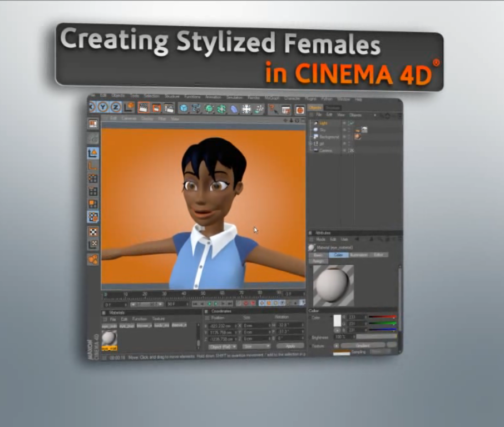Toggle the Z-axis lock button
504x427 pixels.
(116, 107)
